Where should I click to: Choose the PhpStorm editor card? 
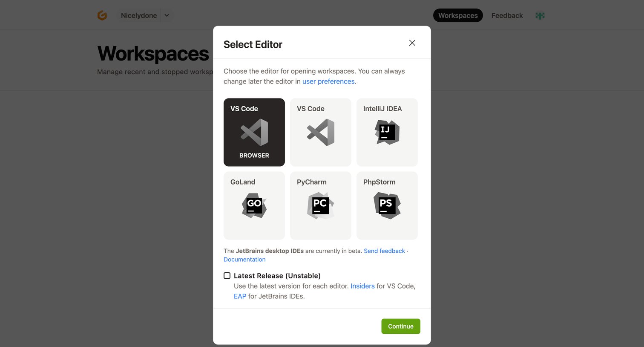[x=387, y=205]
